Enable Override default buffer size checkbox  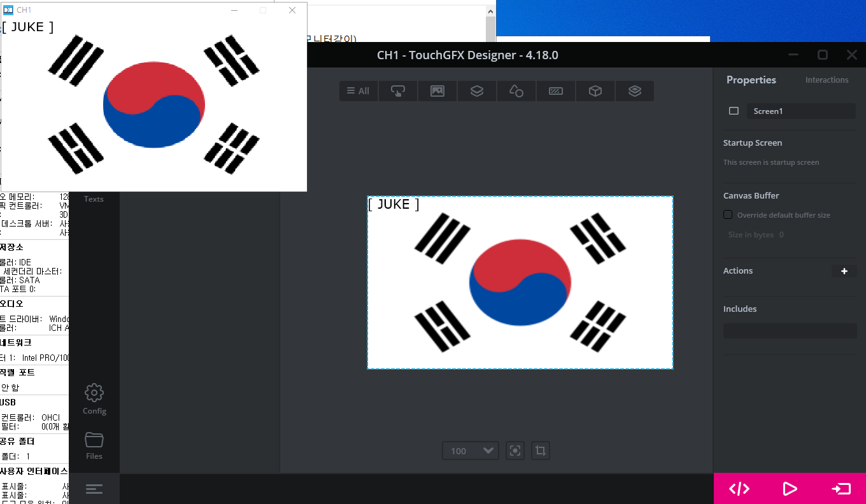coord(728,214)
